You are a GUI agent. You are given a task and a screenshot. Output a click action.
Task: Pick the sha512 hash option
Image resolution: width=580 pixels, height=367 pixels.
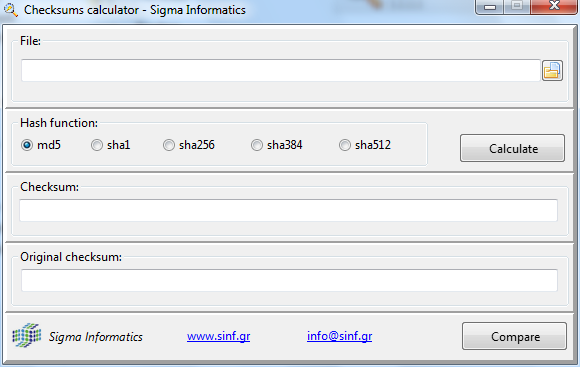(365, 145)
